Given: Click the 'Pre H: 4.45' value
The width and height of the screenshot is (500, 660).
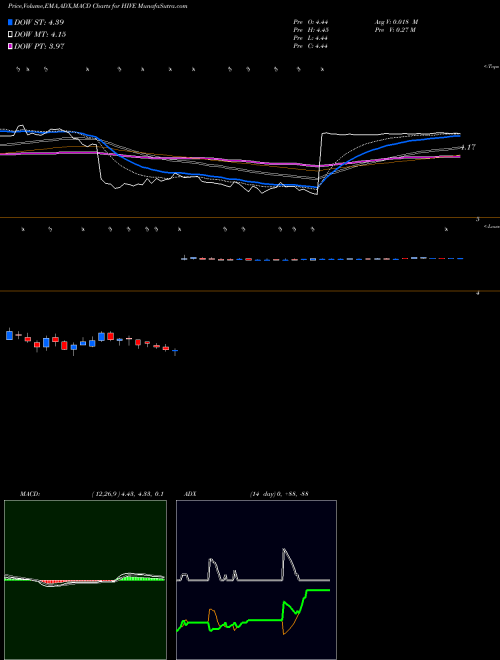Looking at the screenshot, I should click(311, 30).
